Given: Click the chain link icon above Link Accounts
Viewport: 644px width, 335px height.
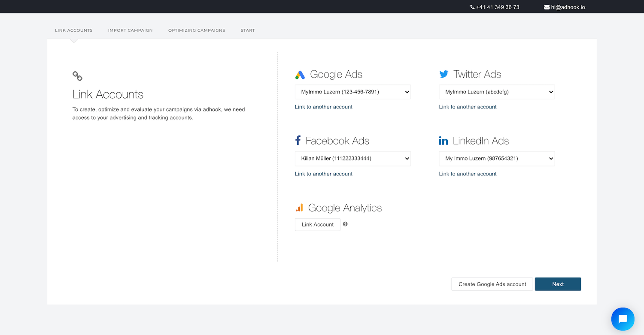Looking at the screenshot, I should (x=77, y=76).
